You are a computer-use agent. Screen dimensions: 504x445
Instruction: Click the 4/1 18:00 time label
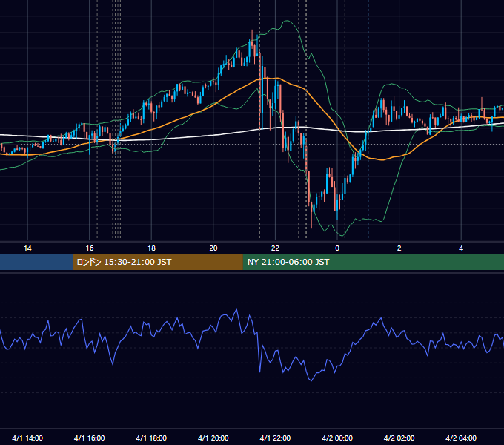(x=151, y=438)
